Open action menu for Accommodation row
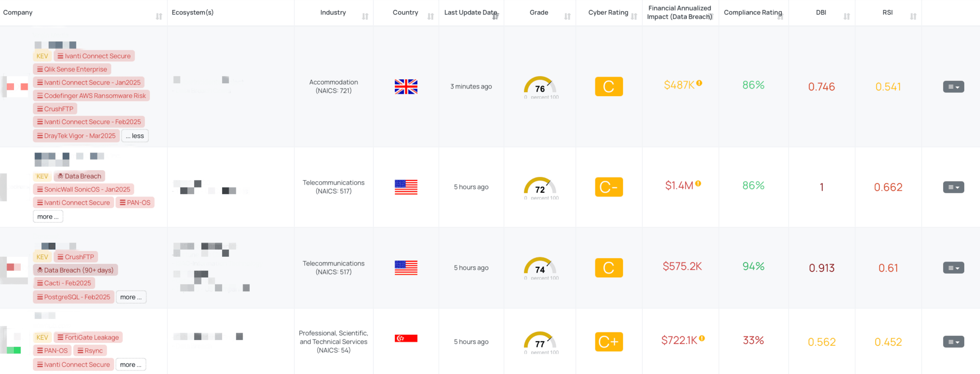This screenshot has width=980, height=374. point(953,87)
